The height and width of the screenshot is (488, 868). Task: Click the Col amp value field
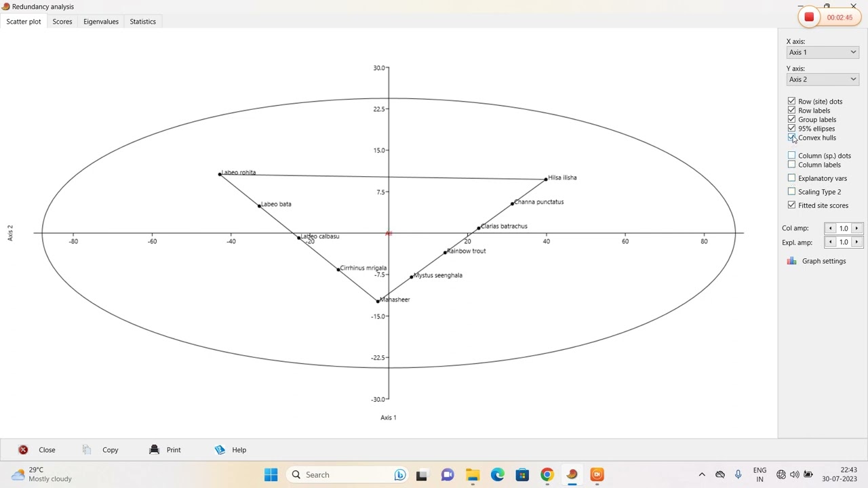(x=844, y=228)
